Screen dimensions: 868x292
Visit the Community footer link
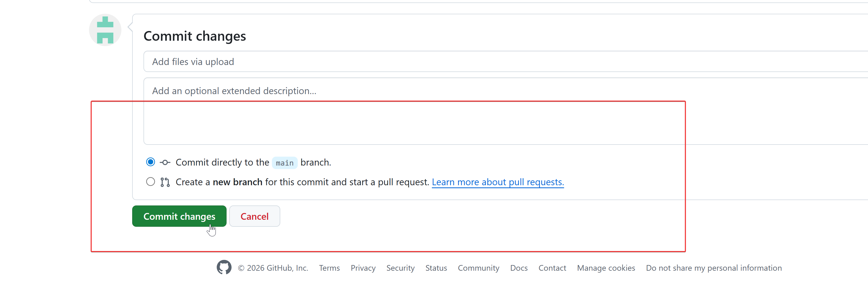[x=478, y=268]
